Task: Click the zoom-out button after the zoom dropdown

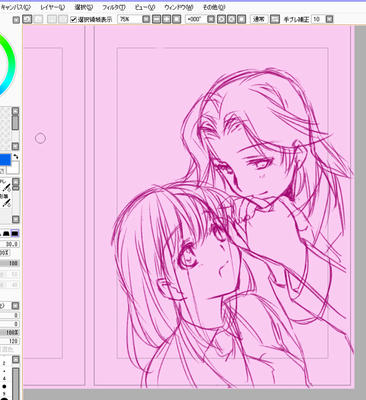Action: coord(156,19)
